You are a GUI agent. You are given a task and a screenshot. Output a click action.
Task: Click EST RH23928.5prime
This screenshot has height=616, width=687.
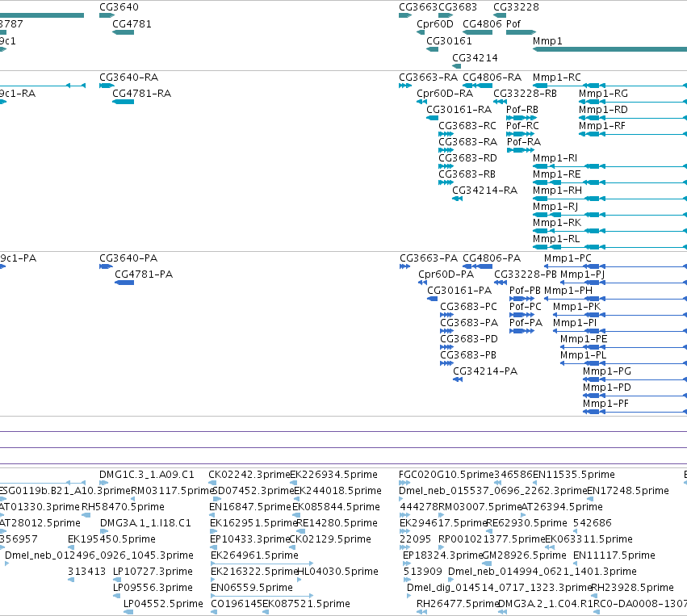[633, 588]
